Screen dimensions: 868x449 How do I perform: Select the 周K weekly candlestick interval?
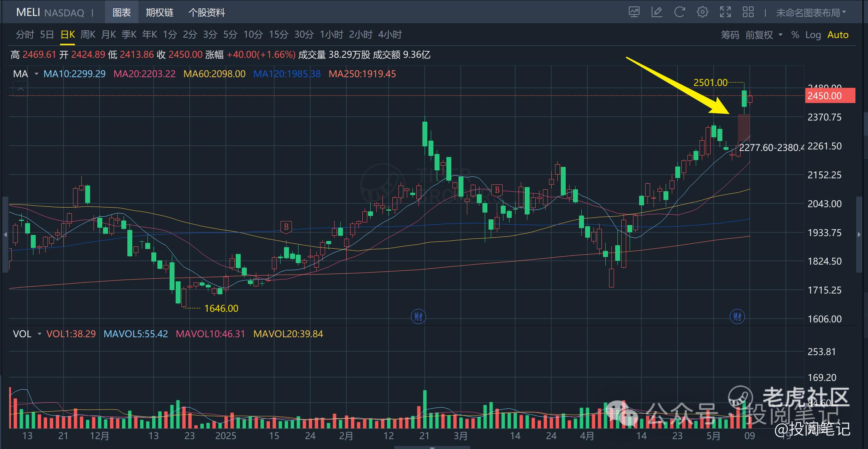click(88, 35)
